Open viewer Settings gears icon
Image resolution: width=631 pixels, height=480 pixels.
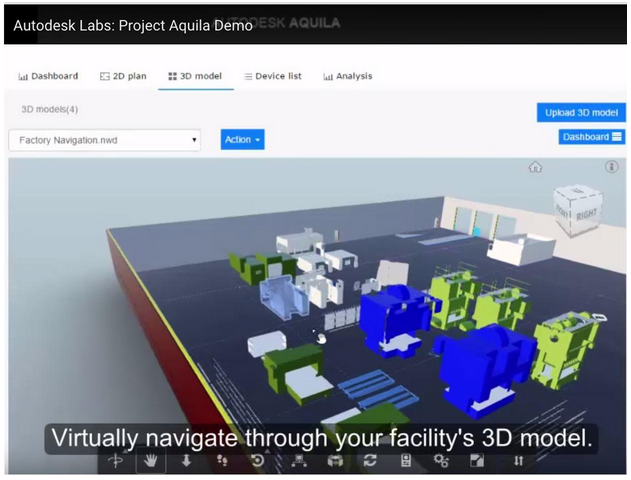(x=441, y=461)
